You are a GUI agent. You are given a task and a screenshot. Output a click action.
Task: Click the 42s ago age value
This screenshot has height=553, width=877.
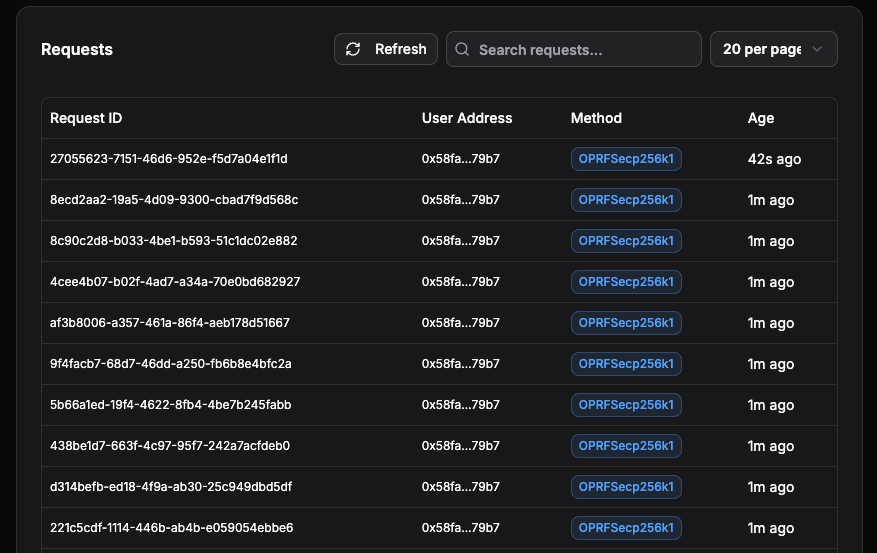tap(774, 159)
